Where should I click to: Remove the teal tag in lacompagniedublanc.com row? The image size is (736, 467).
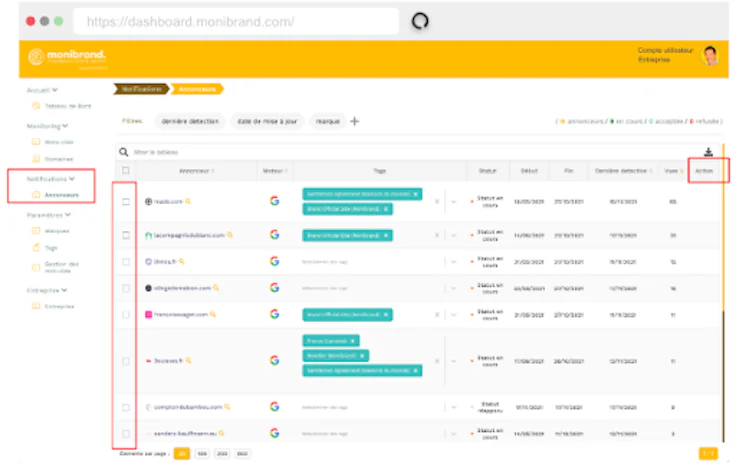pos(386,235)
